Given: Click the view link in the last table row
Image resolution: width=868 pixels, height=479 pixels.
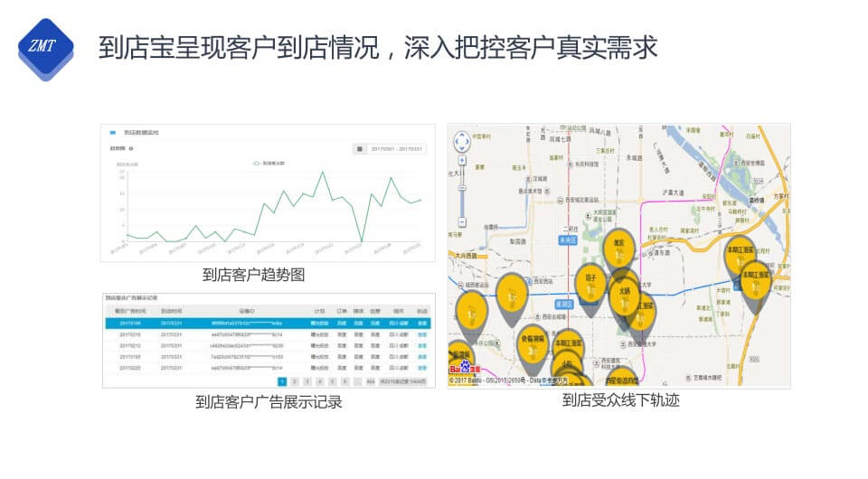Looking at the screenshot, I should [x=421, y=369].
